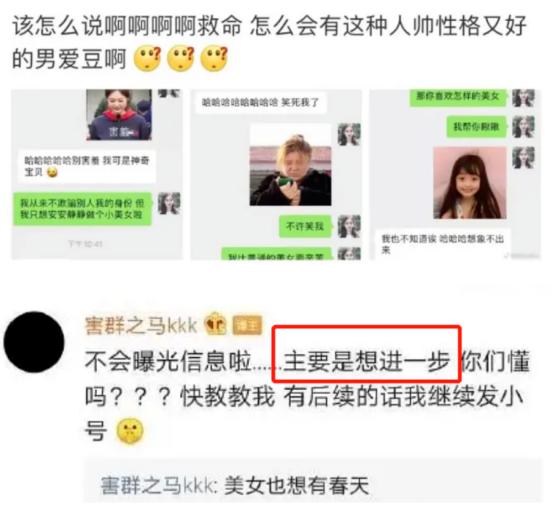Click the blond man photo in the middle screenshot
Screen dimensions: 552x519
(x=290, y=165)
